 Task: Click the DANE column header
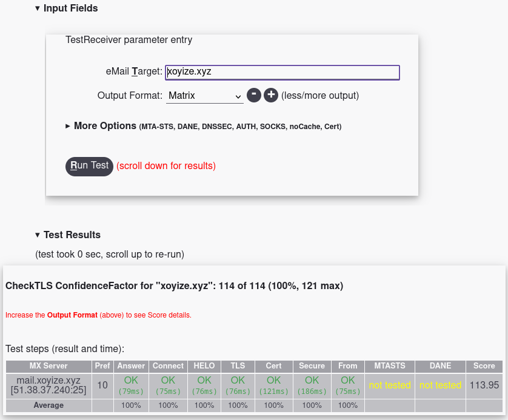pos(440,366)
